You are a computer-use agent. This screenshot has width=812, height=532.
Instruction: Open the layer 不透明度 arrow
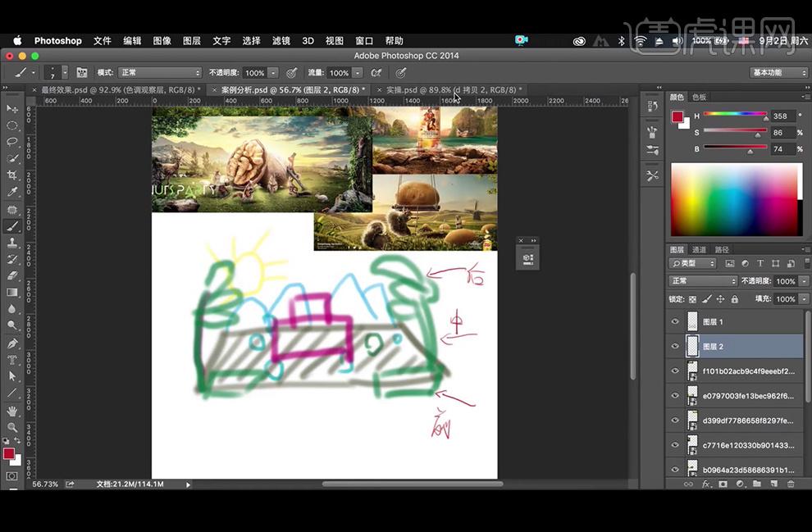805,281
